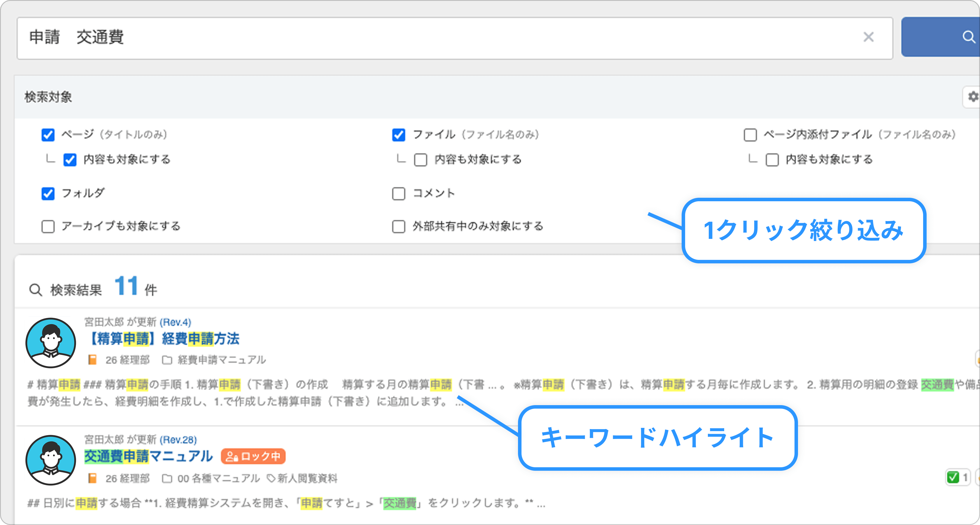Uncheck the ページ(タイトルのみ) checkbox
Image resolution: width=980 pixels, height=525 pixels.
point(48,135)
